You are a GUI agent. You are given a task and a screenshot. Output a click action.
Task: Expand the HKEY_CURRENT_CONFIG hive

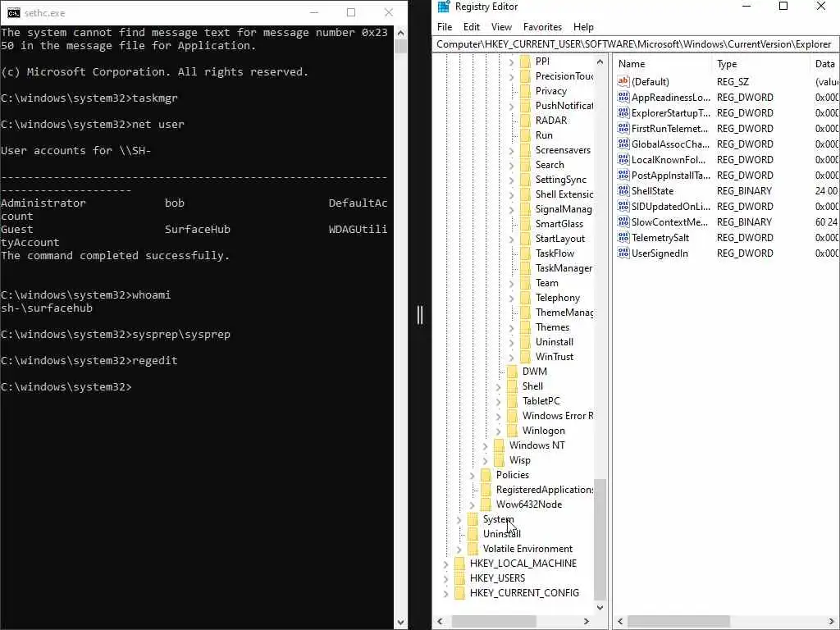445,593
